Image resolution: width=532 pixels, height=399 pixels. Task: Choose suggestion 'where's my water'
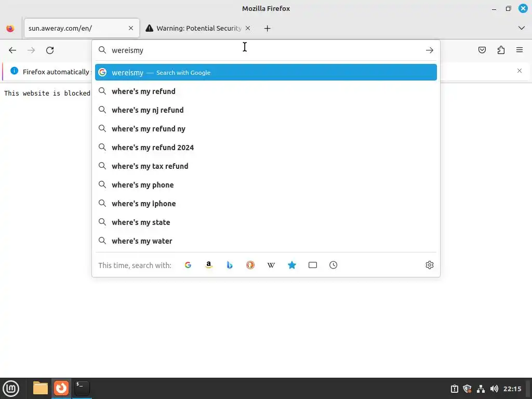tap(266, 241)
